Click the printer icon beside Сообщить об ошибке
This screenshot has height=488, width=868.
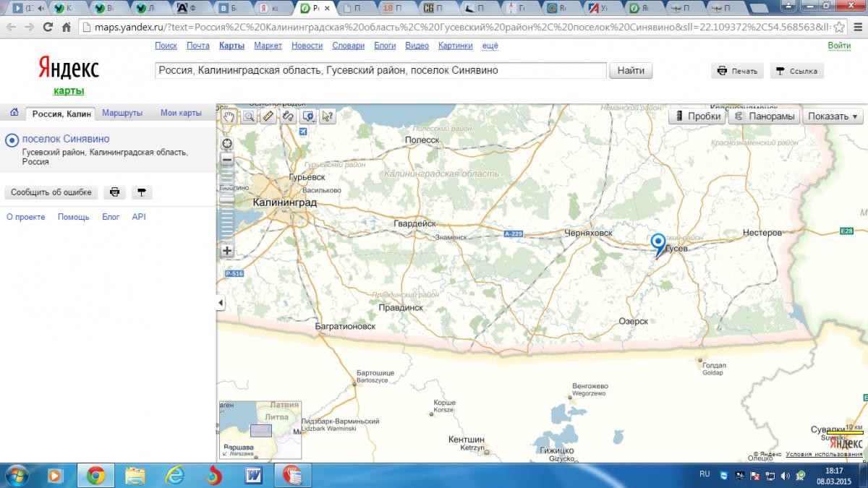click(114, 192)
